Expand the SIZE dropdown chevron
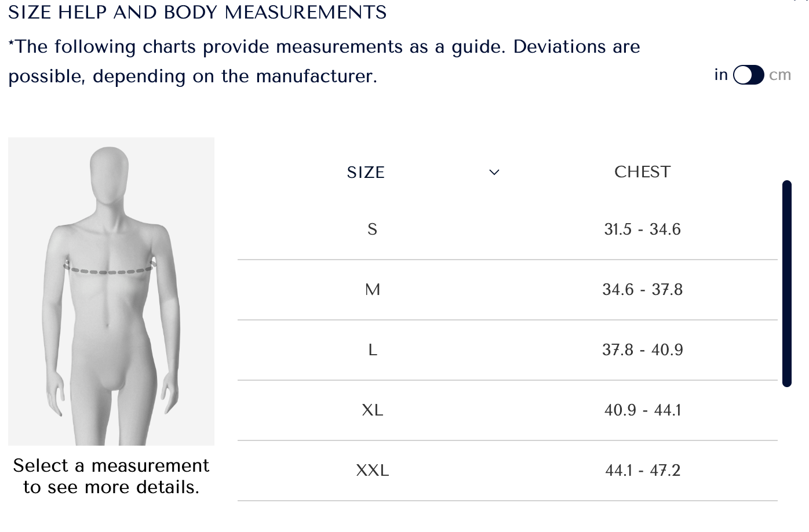Image resolution: width=809 pixels, height=532 pixels. click(494, 172)
